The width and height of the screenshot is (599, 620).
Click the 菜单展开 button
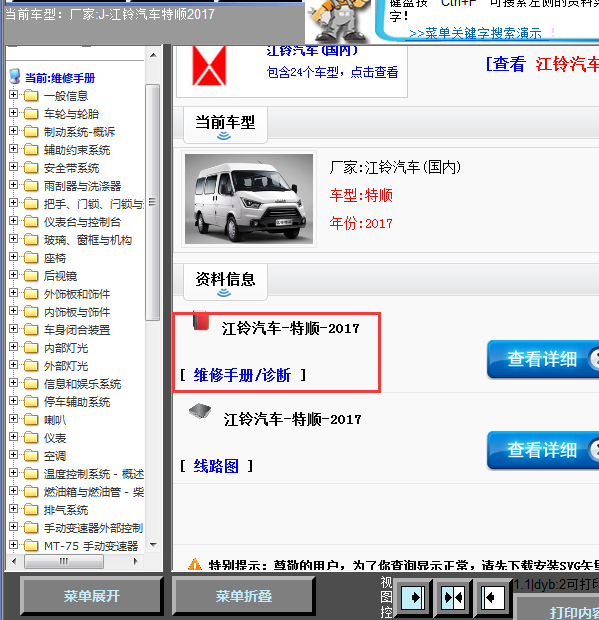(91, 596)
